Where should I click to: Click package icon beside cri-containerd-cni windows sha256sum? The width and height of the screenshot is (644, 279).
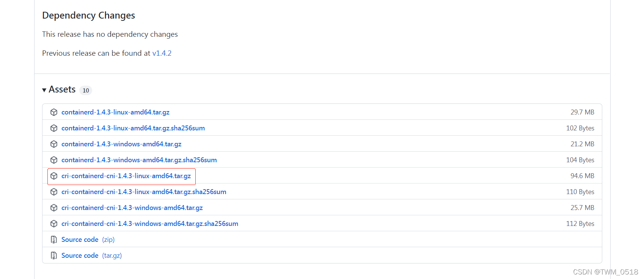(x=54, y=224)
